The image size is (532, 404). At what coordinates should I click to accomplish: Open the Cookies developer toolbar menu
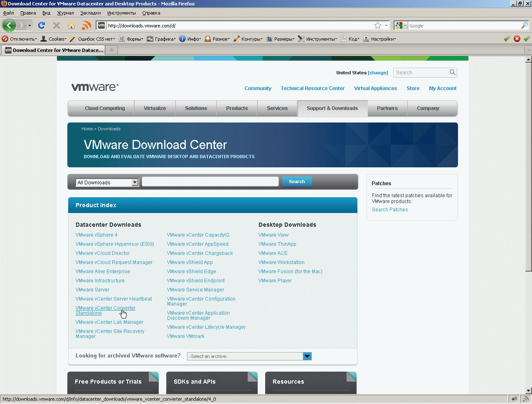[53, 39]
